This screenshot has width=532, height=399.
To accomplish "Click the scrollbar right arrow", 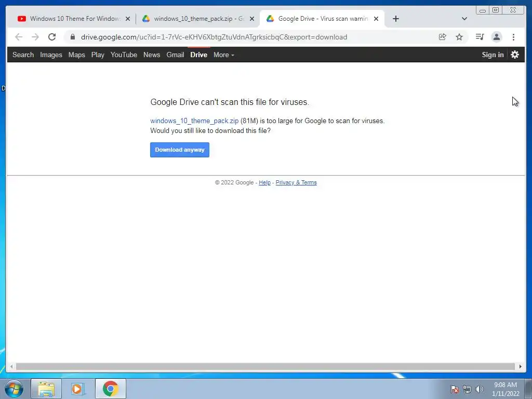I will pos(520,366).
